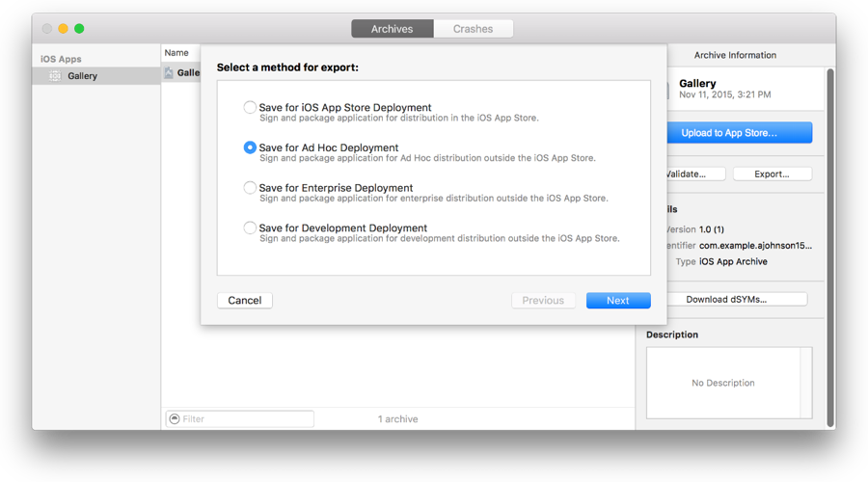Click the green zoom window button
Screen dimensions: 868x482
coord(79,29)
